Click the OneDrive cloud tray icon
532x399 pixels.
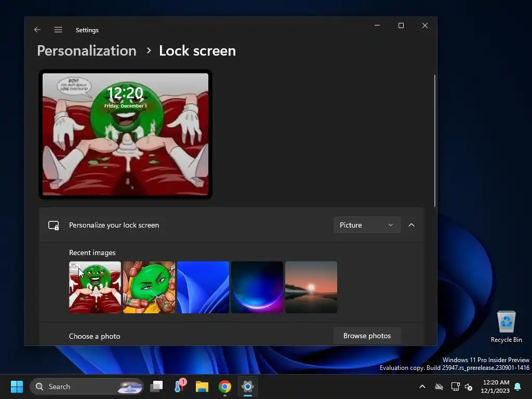tap(439, 387)
